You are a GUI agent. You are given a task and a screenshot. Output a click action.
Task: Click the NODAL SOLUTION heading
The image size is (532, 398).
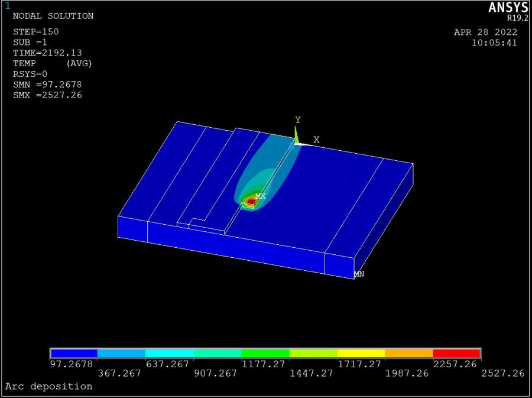[x=53, y=16]
